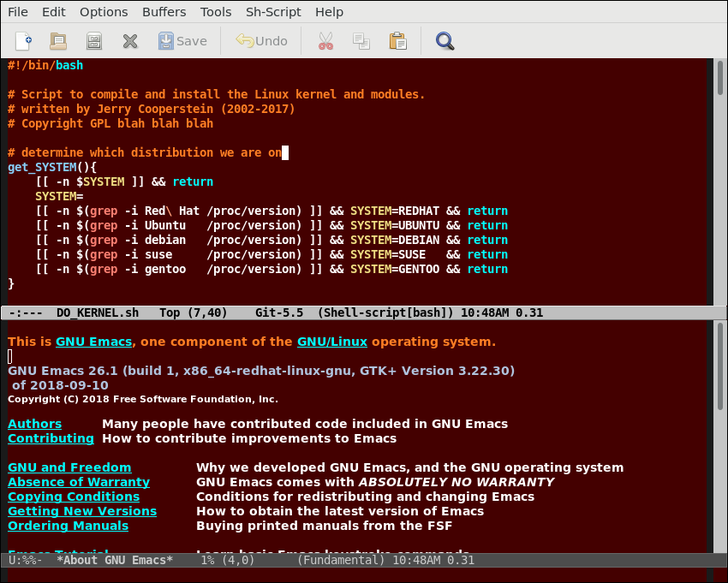
Task: Cut text with the scissors icon
Action: (x=326, y=41)
